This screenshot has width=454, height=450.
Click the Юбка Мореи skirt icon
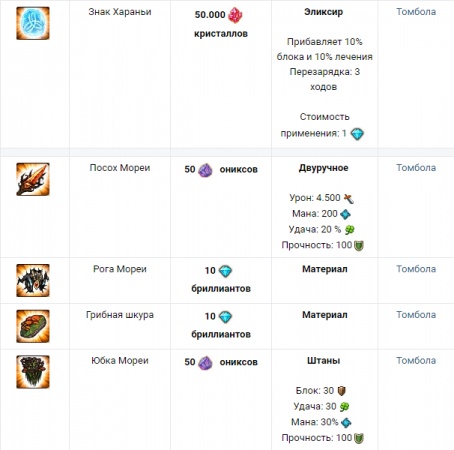tap(33, 372)
